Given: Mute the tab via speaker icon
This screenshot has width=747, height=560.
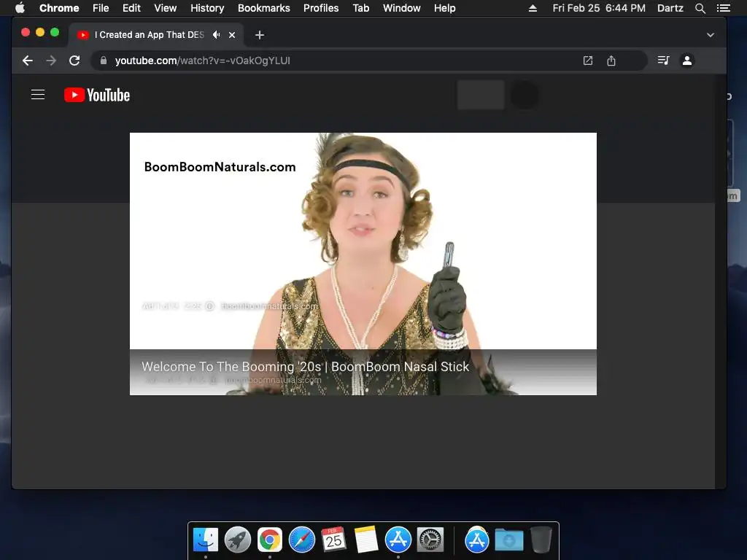Looking at the screenshot, I should pyautogui.click(x=216, y=35).
